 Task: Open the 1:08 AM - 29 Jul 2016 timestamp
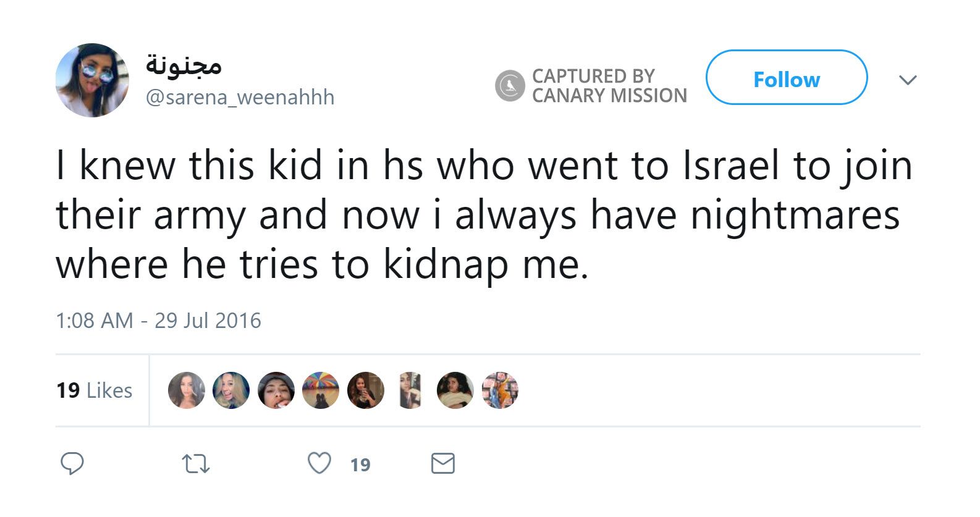(158, 321)
